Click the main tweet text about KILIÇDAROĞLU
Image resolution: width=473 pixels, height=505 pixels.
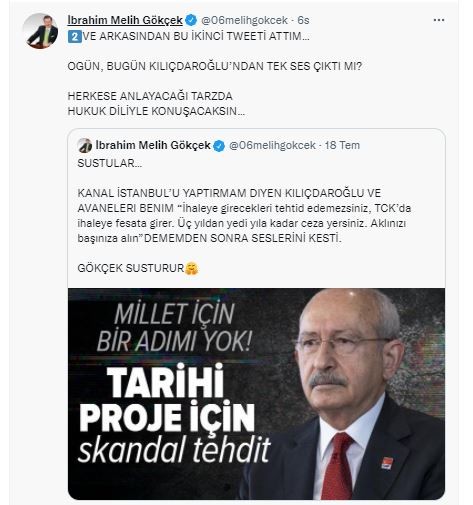[215, 66]
